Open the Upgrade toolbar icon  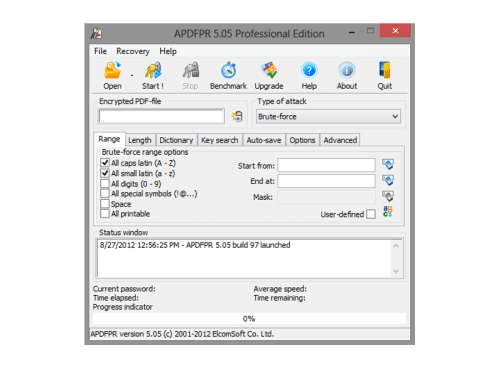pyautogui.click(x=269, y=75)
